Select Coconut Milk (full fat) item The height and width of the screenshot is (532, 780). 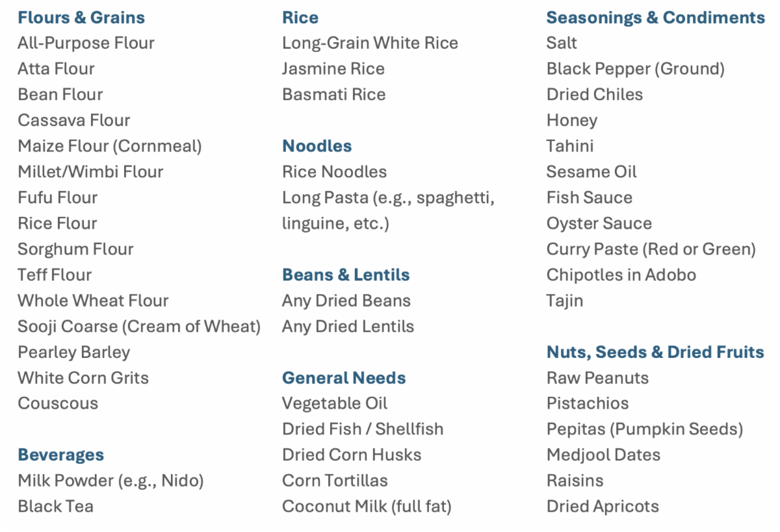pos(367,506)
